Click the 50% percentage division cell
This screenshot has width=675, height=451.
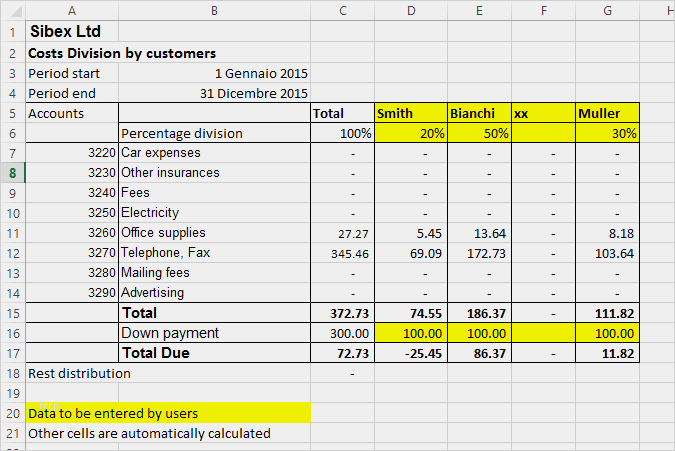coord(478,133)
